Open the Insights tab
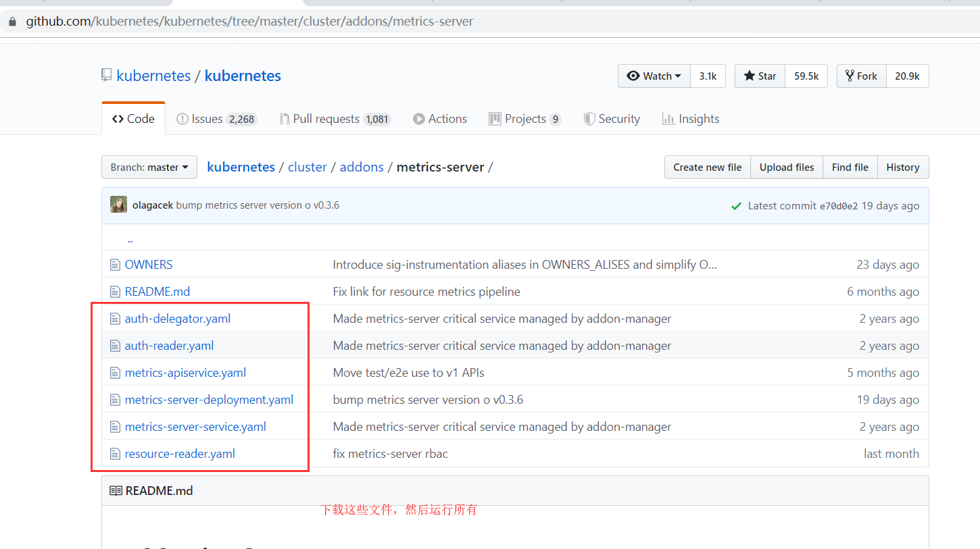Image resolution: width=980 pixels, height=549 pixels. 691,119
